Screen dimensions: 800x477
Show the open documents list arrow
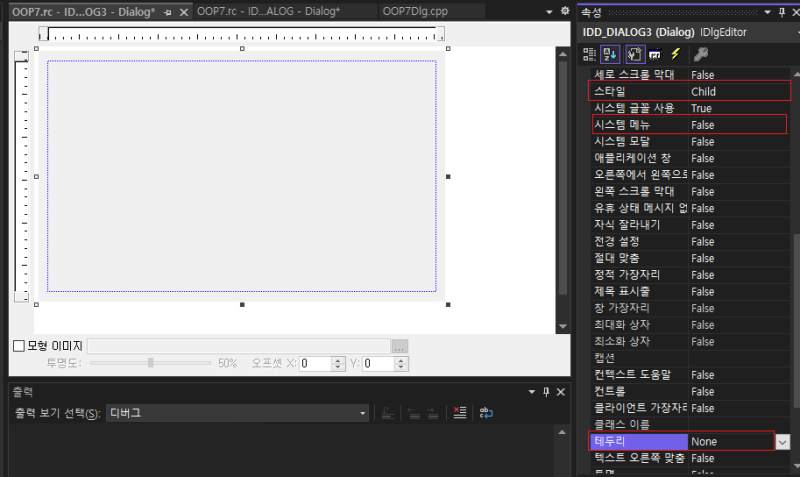click(x=549, y=12)
